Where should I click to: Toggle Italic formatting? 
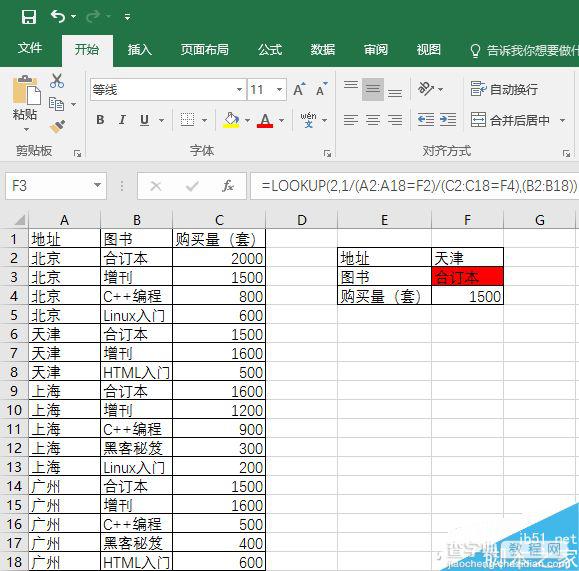tap(122, 120)
